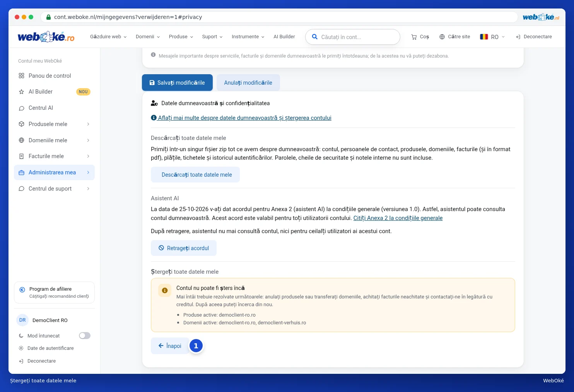The height and width of the screenshot is (392, 574).
Task: Click the WebOké.ro logo
Action: (46, 37)
